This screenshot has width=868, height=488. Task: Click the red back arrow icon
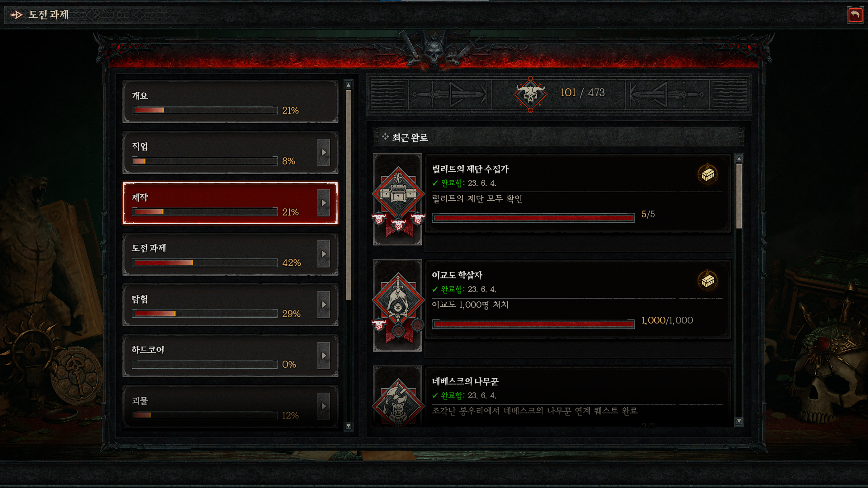855,15
